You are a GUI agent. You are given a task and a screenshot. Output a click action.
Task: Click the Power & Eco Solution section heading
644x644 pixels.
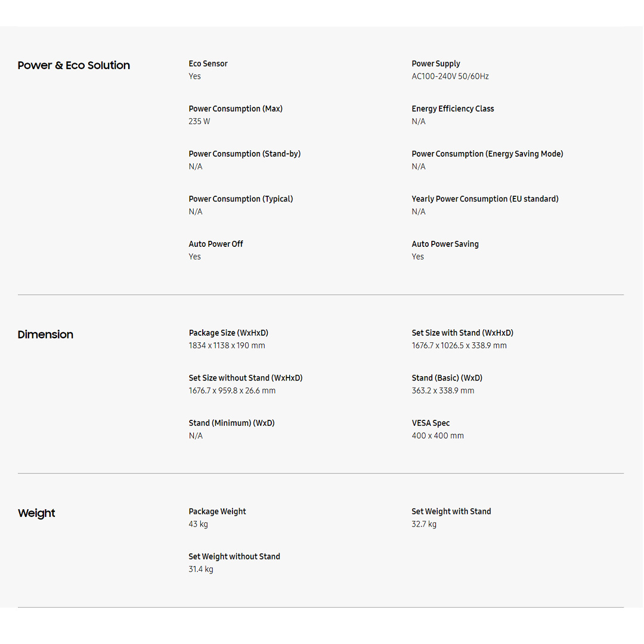pyautogui.click(x=74, y=66)
